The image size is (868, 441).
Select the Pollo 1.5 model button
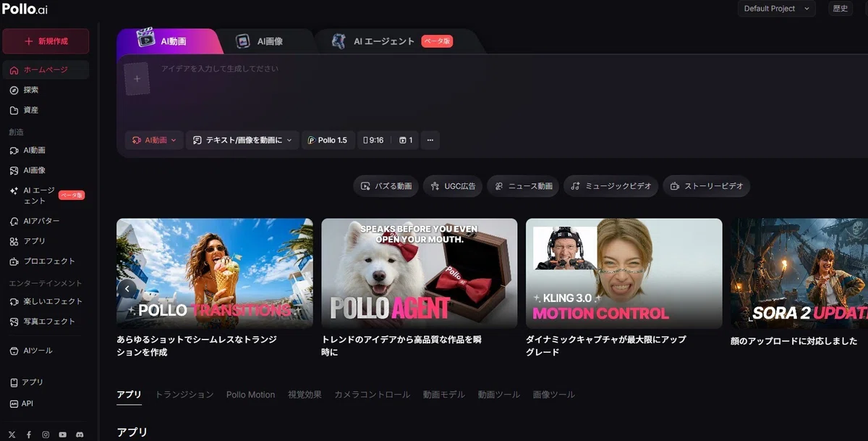(x=328, y=140)
